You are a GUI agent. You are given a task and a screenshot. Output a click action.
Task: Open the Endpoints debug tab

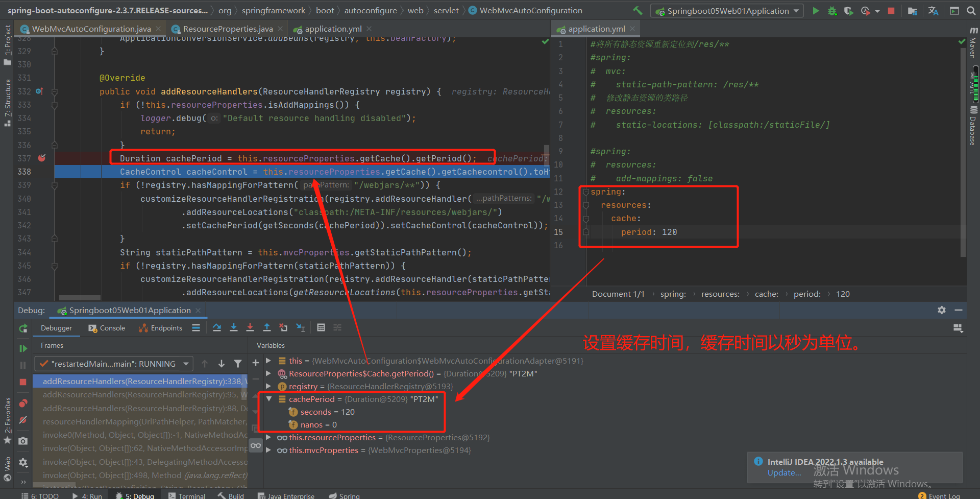coord(160,328)
